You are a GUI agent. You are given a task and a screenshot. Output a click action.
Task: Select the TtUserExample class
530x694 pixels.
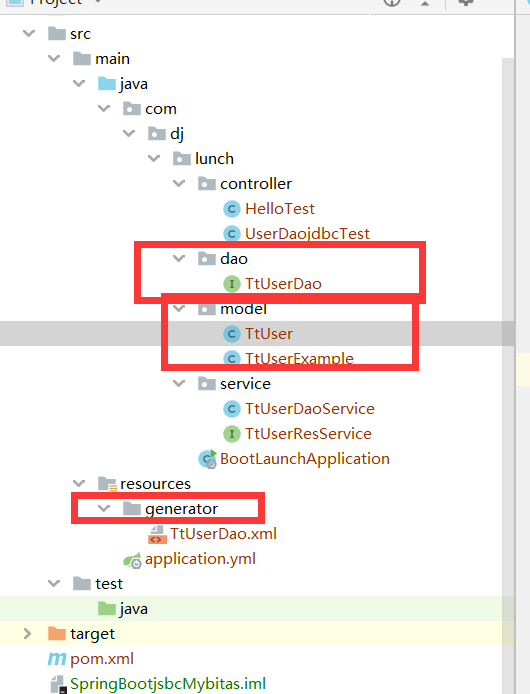point(299,359)
